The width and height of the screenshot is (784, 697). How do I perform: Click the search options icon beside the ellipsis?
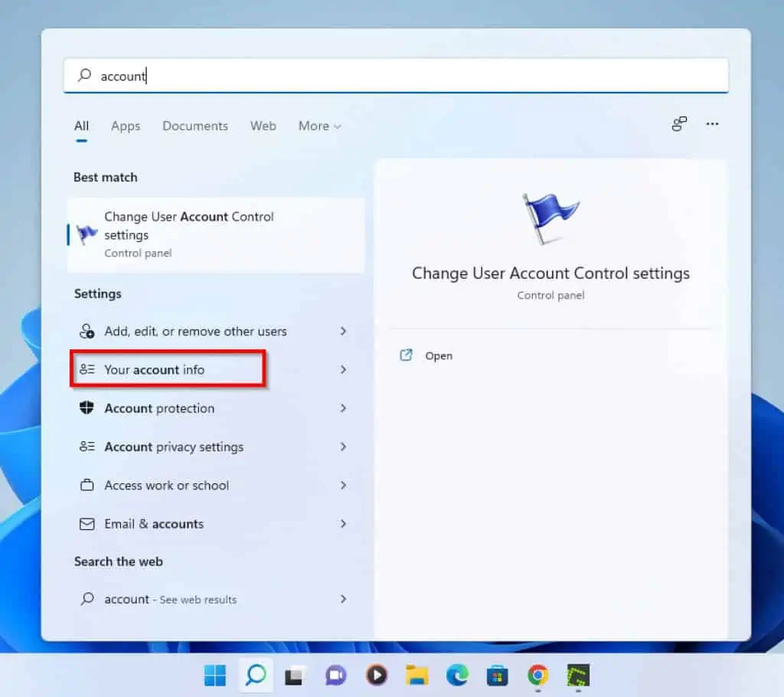(x=679, y=124)
